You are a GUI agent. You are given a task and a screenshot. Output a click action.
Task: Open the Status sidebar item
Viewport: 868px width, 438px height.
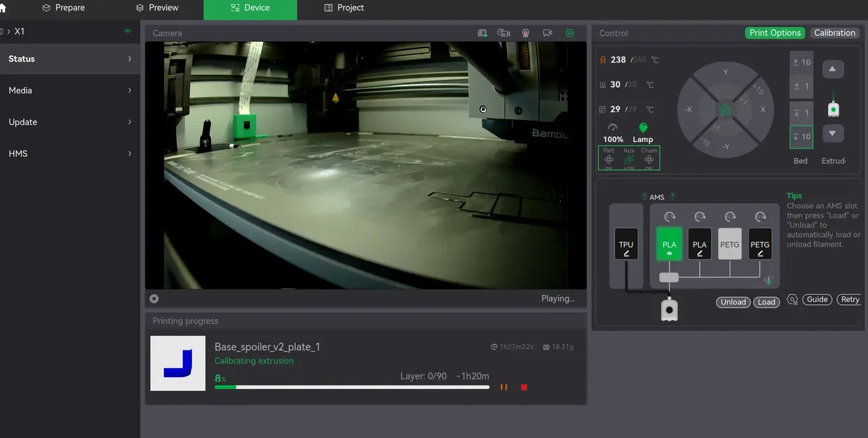click(x=69, y=59)
